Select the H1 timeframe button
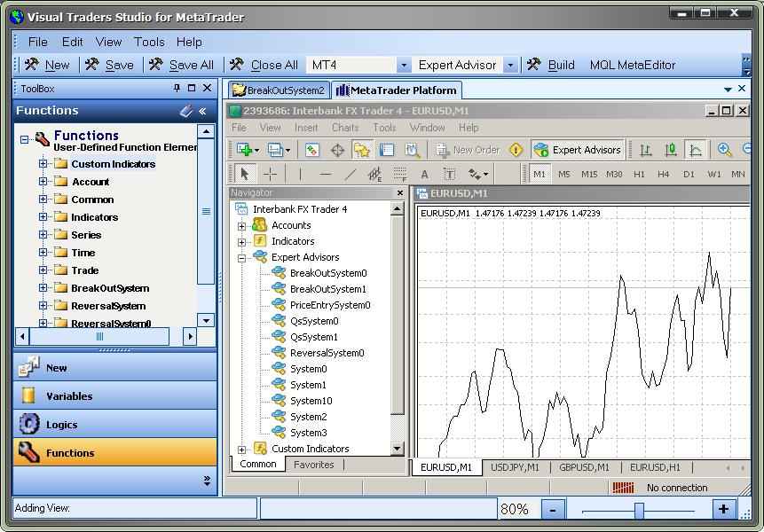Image resolution: width=764 pixels, height=532 pixels. pyautogui.click(x=639, y=175)
